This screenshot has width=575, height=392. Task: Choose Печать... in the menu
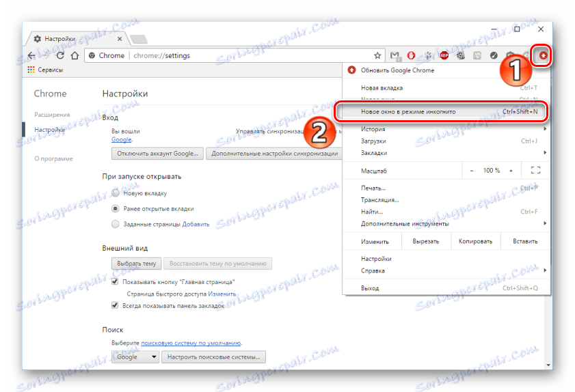tap(446, 188)
